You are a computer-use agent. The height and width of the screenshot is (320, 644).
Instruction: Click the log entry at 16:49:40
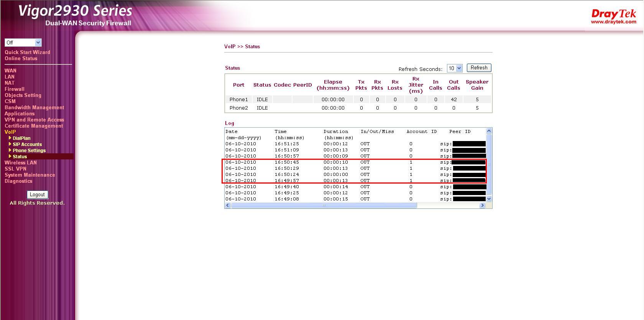point(355,187)
